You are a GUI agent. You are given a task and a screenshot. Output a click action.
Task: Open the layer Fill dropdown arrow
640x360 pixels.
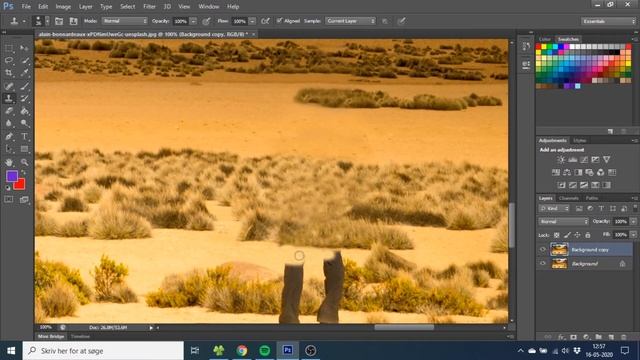click(633, 235)
